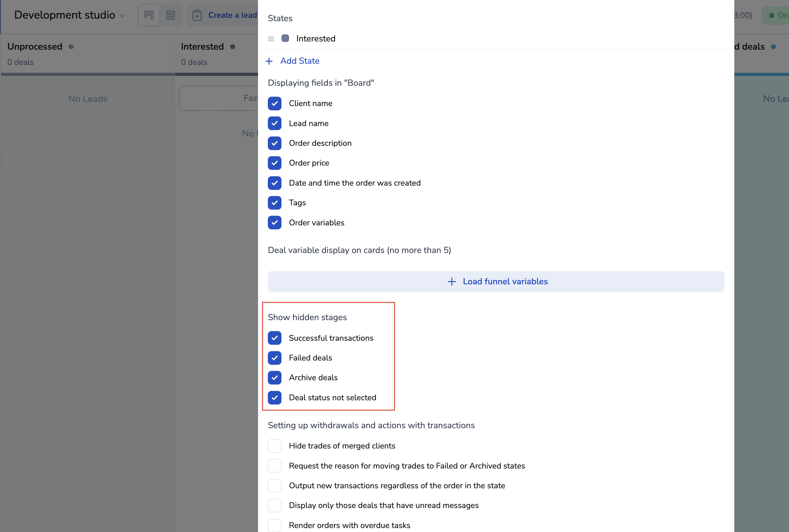Toggle Order variables field display
This screenshot has height=532, width=789.
[274, 223]
